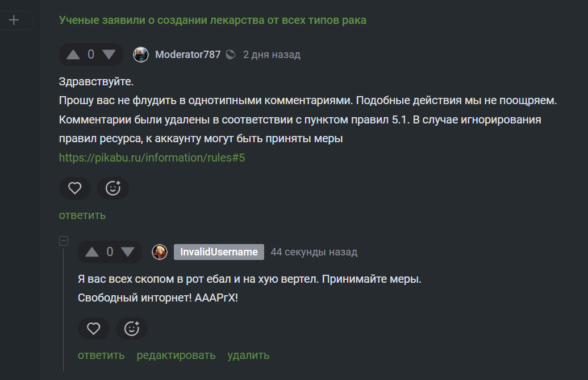Add emoji reaction to InvalidUsername's reply
588x380 pixels.
[132, 328]
